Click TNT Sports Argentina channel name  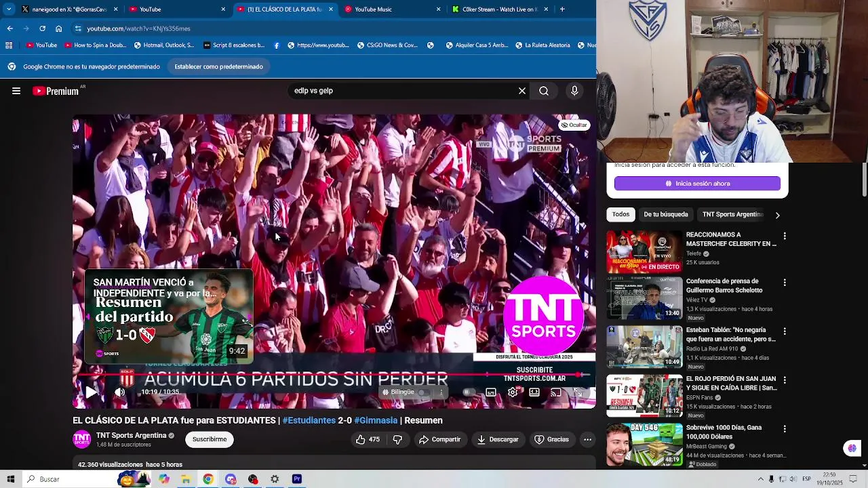(x=131, y=435)
